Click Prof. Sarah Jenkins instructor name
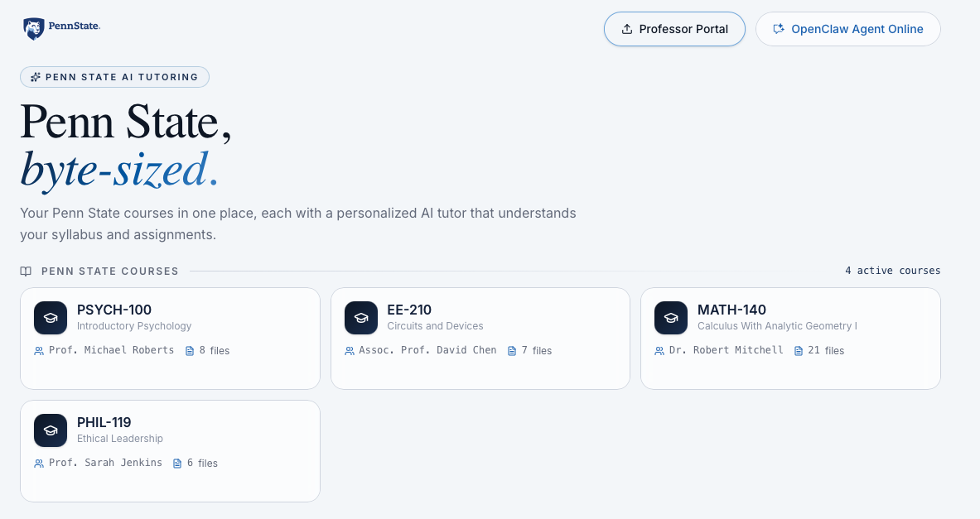Screen dimensions: 980x519 [105, 463]
